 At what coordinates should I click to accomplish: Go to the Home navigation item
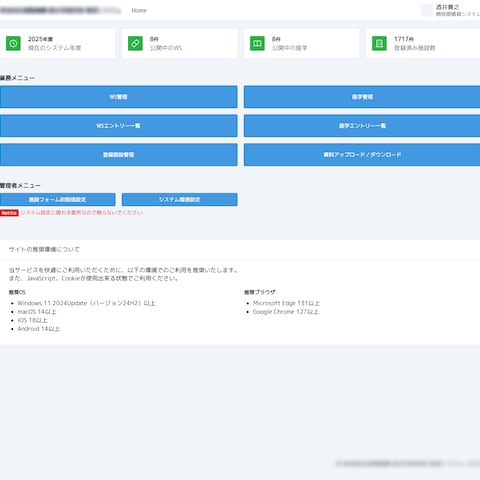tap(139, 10)
